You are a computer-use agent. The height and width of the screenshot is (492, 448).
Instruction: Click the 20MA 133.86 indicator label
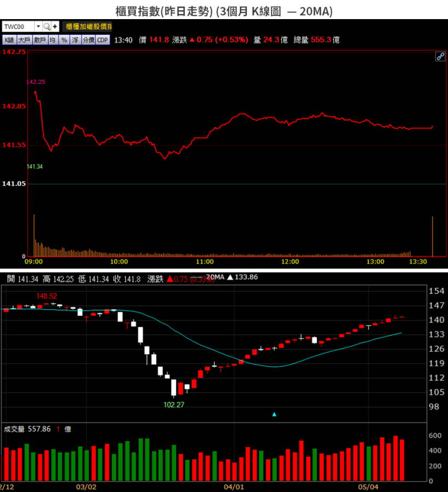tap(232, 277)
